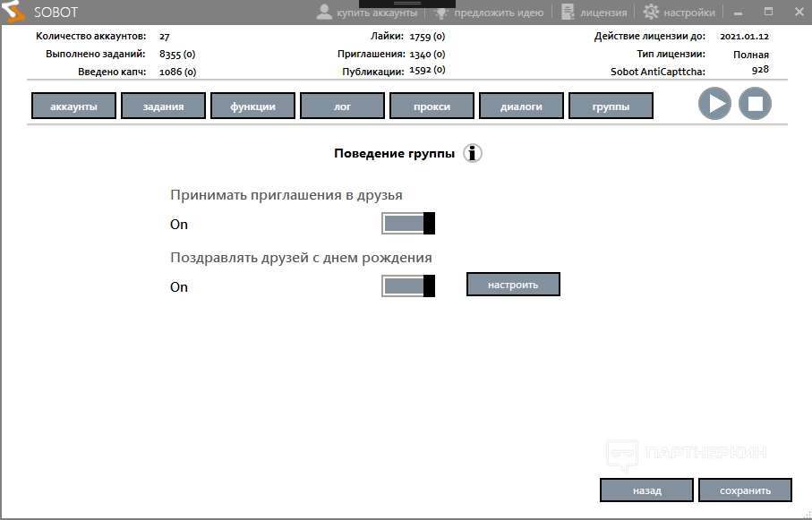Grab the window resize grip corner

tap(807, 515)
